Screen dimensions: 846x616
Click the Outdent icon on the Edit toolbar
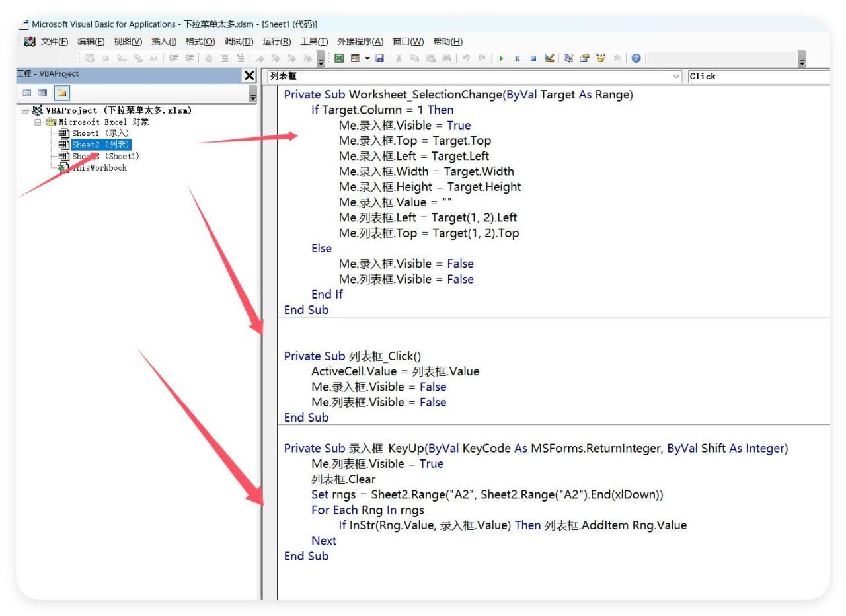tap(190, 58)
